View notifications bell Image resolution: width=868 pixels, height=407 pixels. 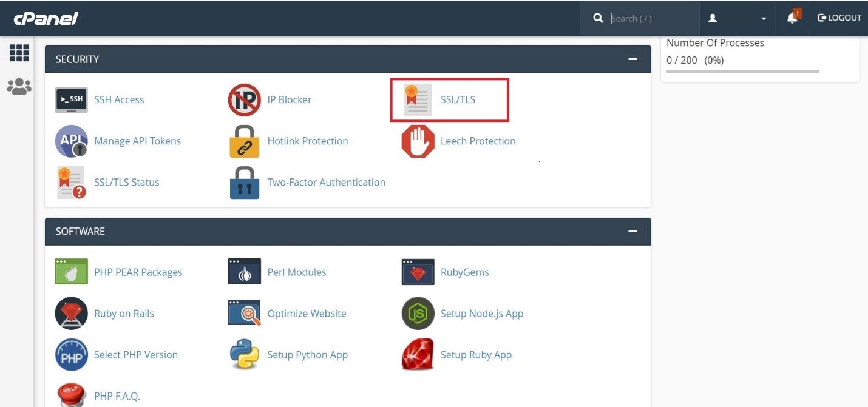[793, 18]
